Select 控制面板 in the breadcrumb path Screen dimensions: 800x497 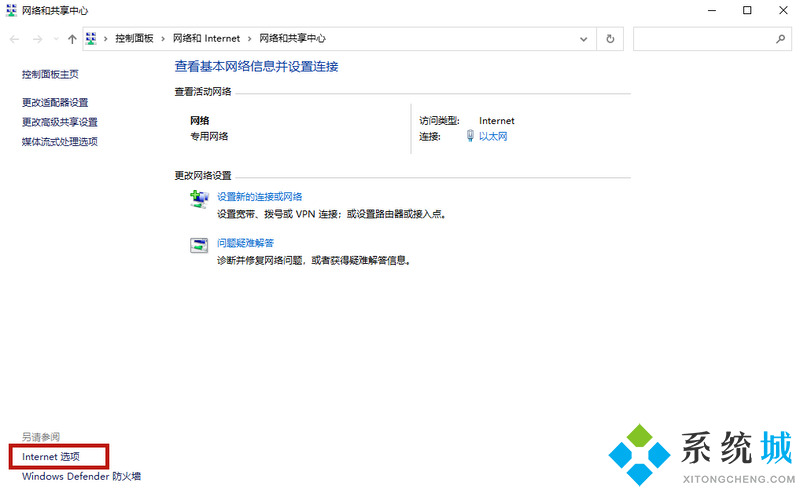tap(134, 38)
